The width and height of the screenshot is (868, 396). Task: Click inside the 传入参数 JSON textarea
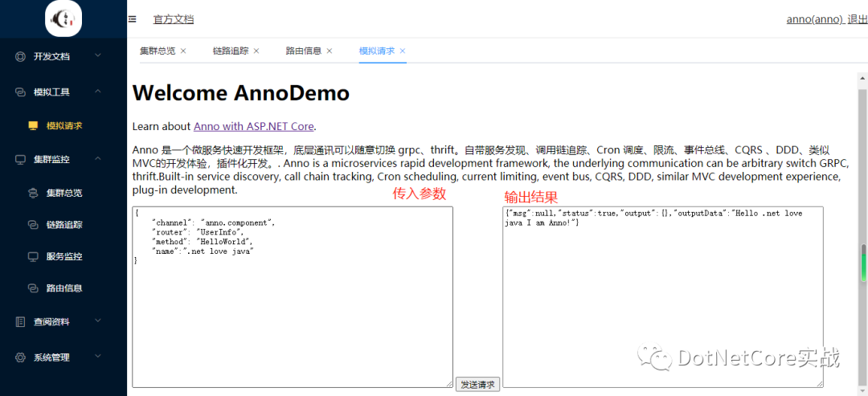[x=293, y=297]
